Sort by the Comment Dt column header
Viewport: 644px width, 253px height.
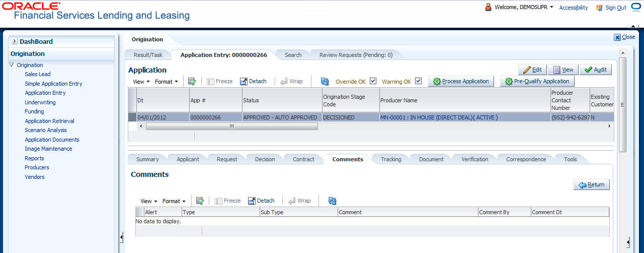(570, 212)
